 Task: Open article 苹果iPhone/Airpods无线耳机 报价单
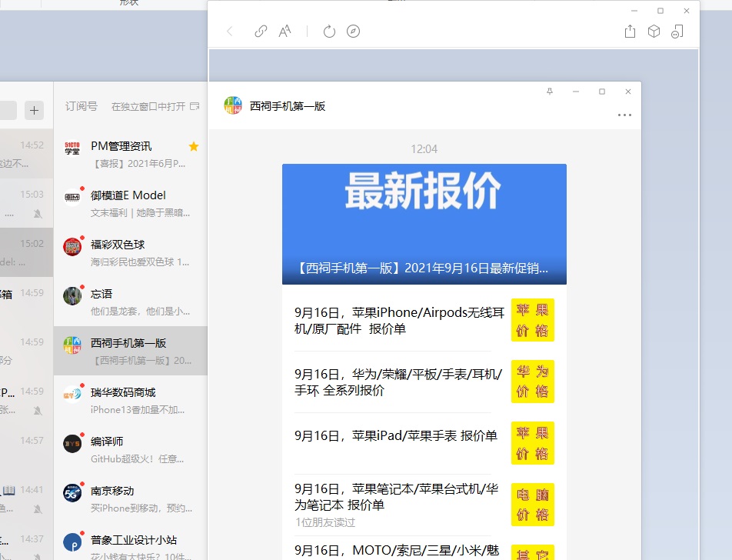tap(424, 321)
